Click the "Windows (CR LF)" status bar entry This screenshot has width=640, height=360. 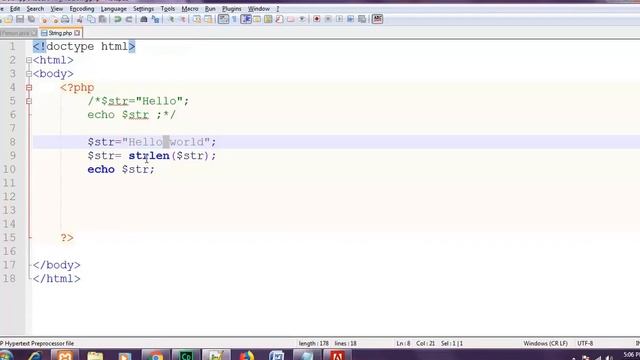pyautogui.click(x=545, y=344)
